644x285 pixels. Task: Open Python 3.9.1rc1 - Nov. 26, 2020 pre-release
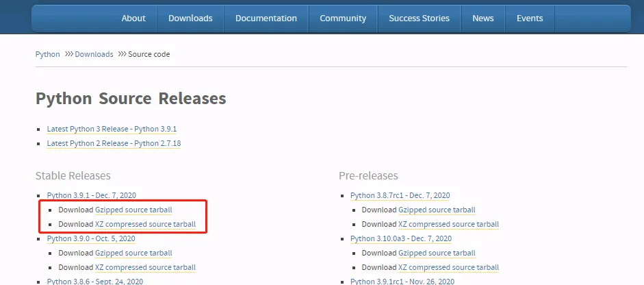coord(402,282)
